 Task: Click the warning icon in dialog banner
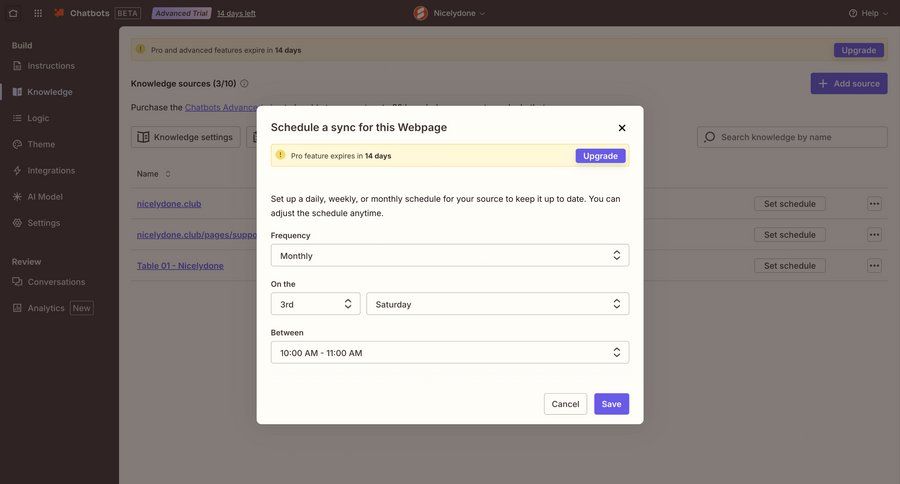281,155
